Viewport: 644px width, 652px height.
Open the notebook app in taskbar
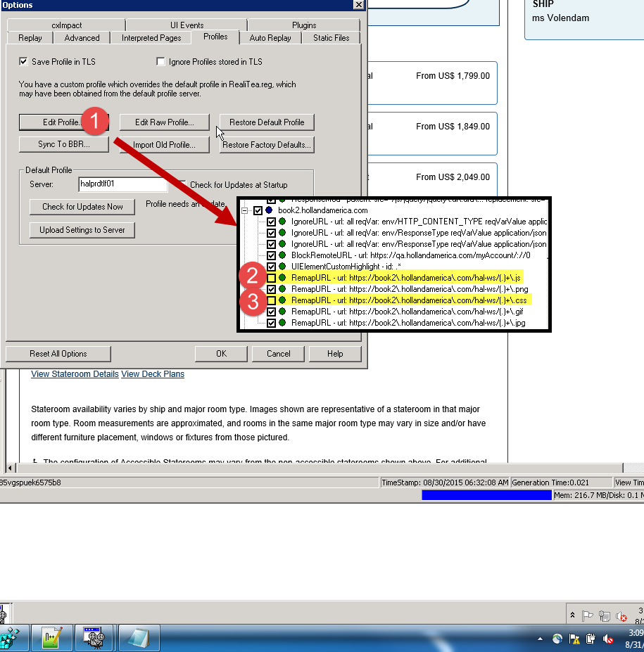coord(139,638)
